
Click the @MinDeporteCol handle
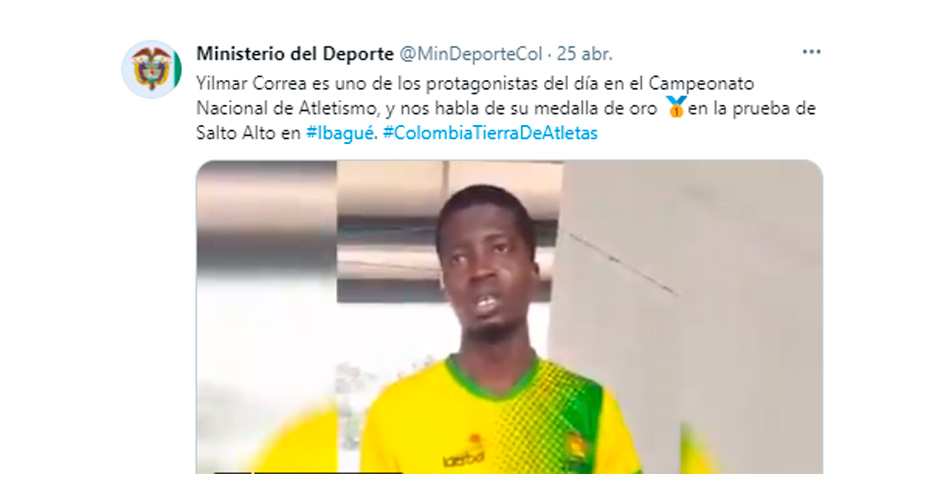coord(470,54)
